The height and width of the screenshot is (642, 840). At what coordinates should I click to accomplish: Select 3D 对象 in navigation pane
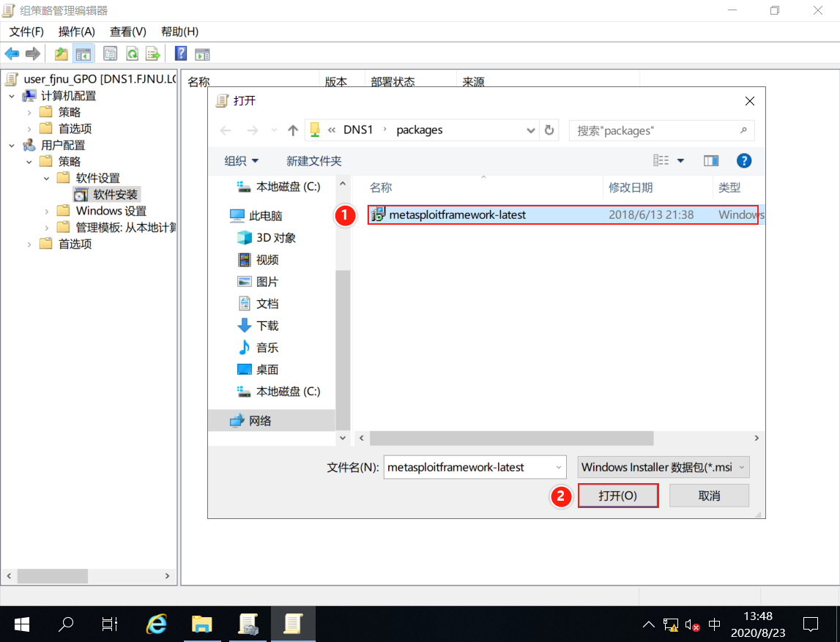tap(267, 238)
